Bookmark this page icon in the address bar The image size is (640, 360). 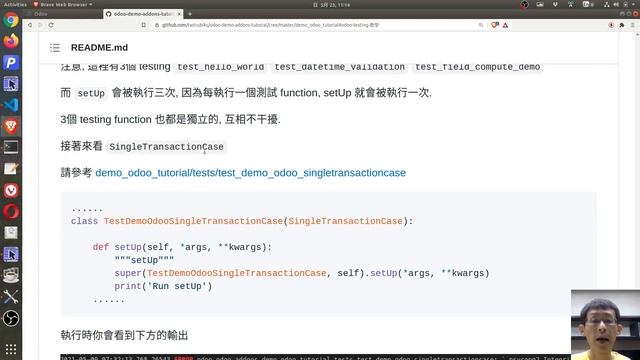pyautogui.click(x=144, y=25)
